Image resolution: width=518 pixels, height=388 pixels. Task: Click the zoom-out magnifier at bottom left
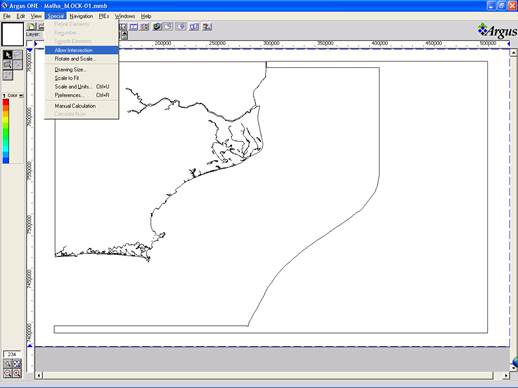[8, 373]
